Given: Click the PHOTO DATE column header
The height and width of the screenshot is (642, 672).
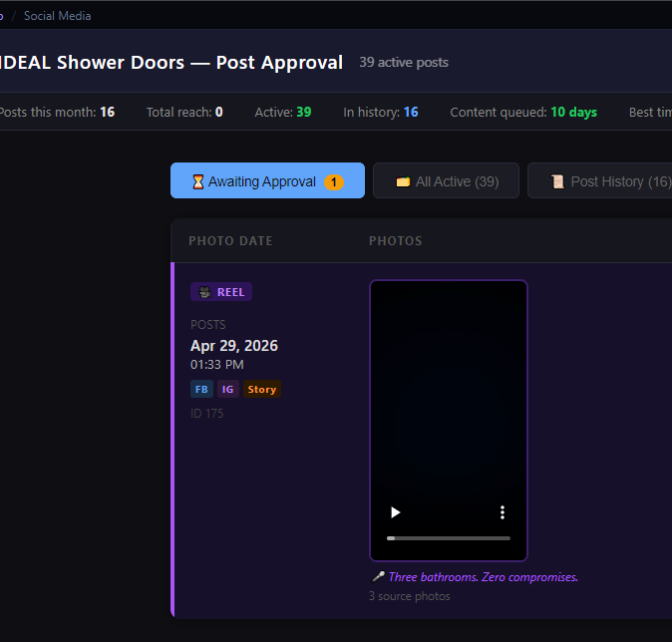Looking at the screenshot, I should click(x=230, y=241).
